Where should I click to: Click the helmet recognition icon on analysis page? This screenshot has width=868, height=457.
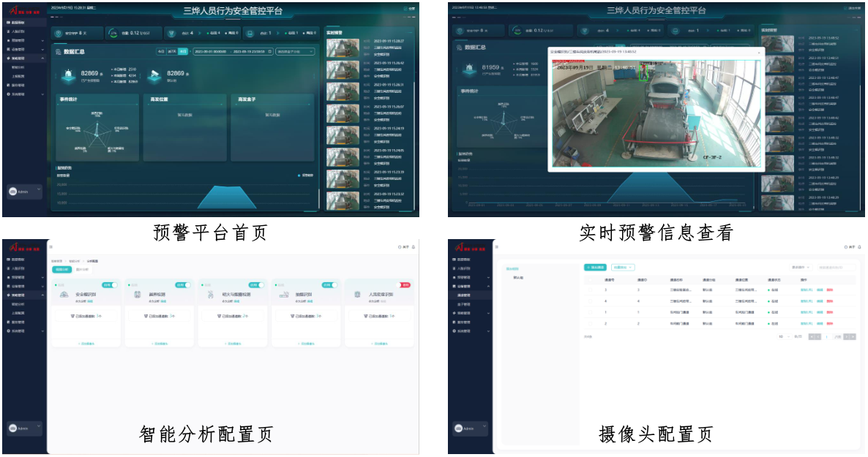click(x=65, y=294)
